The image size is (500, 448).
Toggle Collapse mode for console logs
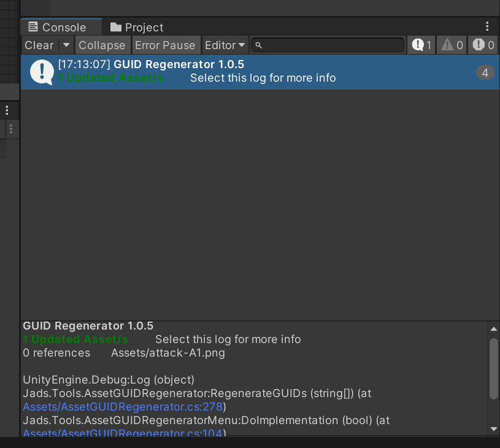click(x=102, y=45)
